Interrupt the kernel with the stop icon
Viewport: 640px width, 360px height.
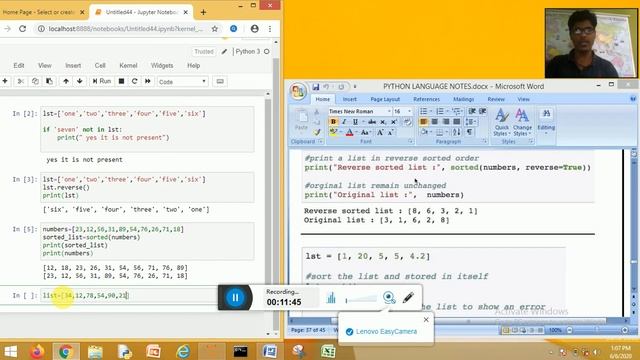pyautogui.click(x=121, y=81)
